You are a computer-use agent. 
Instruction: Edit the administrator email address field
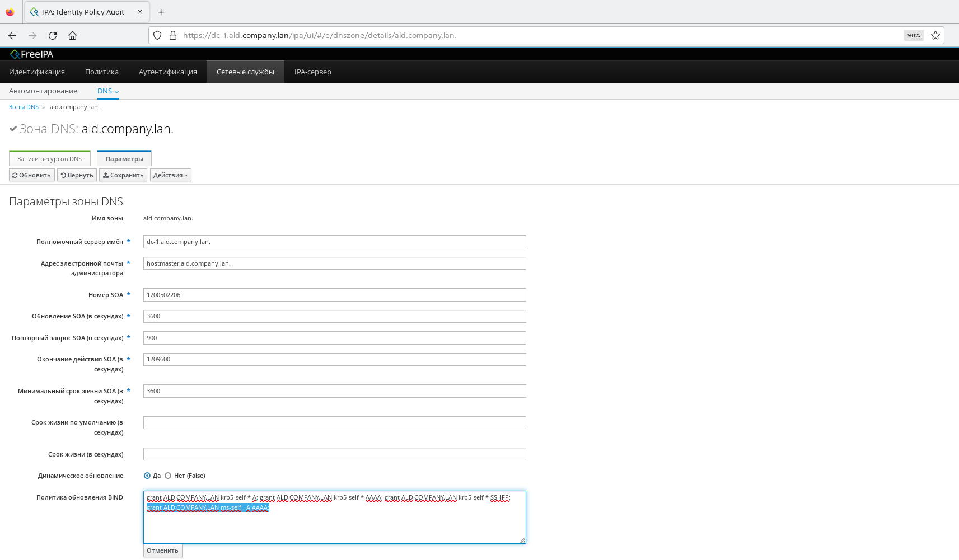click(x=335, y=263)
